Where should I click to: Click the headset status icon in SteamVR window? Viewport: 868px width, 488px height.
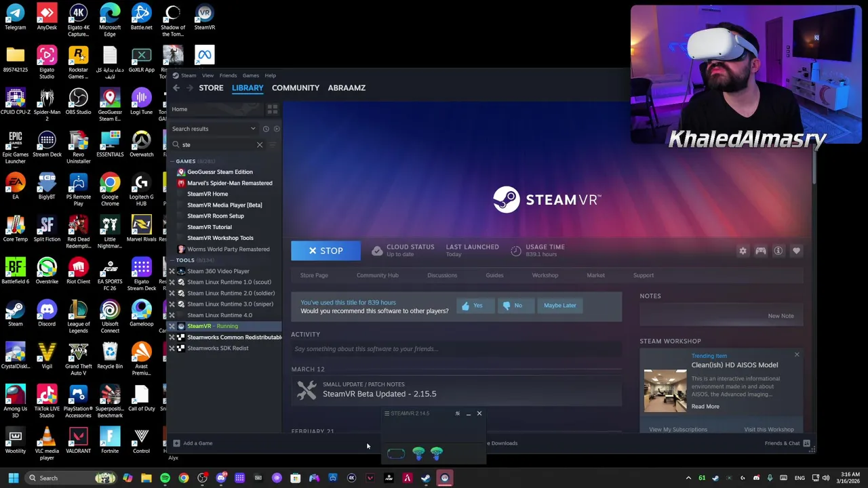pyautogui.click(x=396, y=453)
